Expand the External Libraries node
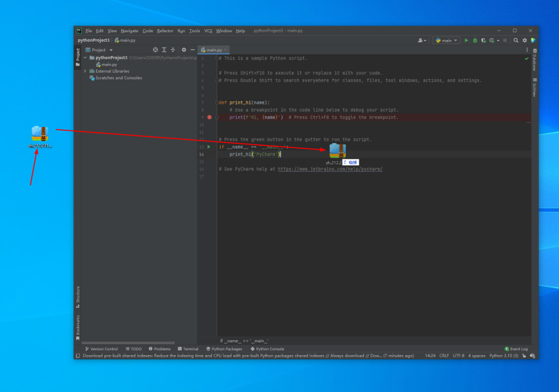The width and height of the screenshot is (559, 392). coord(85,72)
